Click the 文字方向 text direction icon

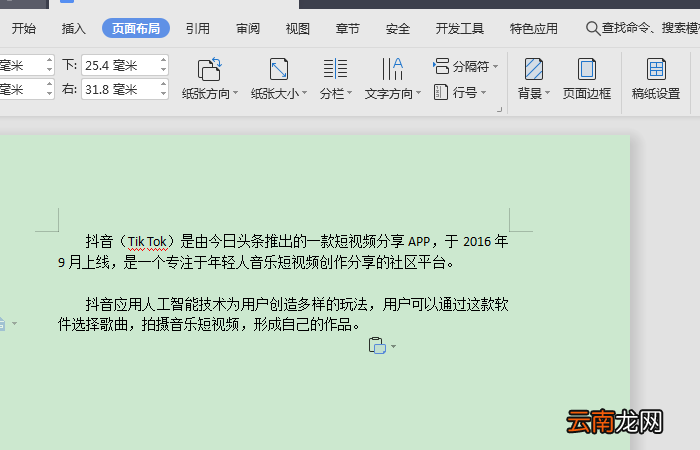point(392,69)
